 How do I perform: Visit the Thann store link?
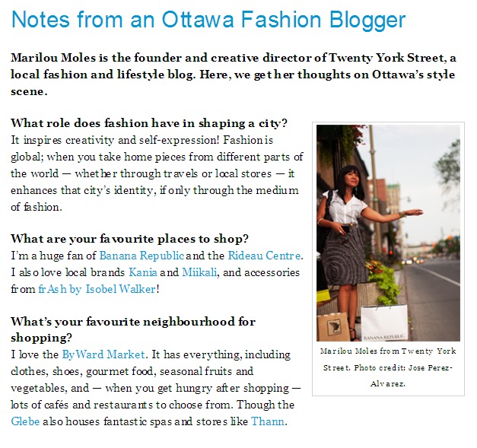click(268, 421)
